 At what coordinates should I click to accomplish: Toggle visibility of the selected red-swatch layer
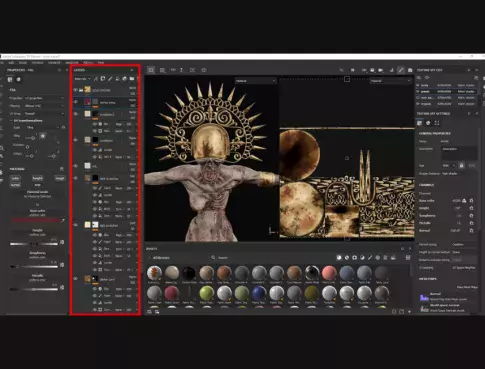click(x=76, y=102)
